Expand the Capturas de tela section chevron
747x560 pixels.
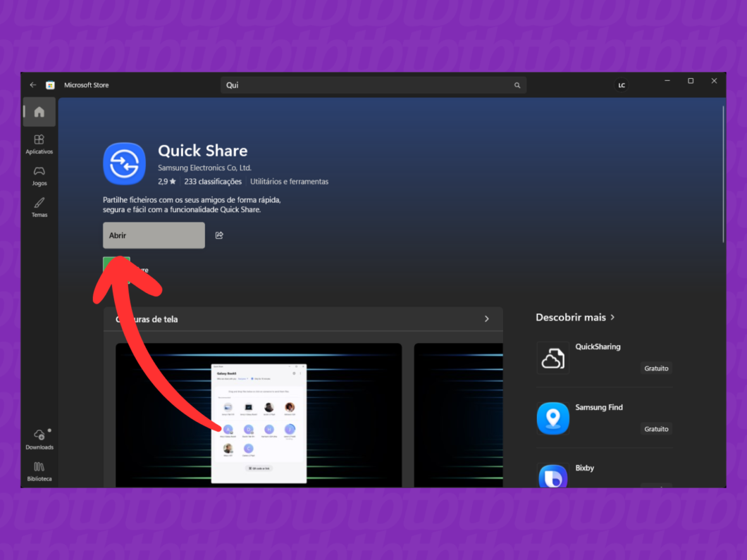[x=486, y=319]
